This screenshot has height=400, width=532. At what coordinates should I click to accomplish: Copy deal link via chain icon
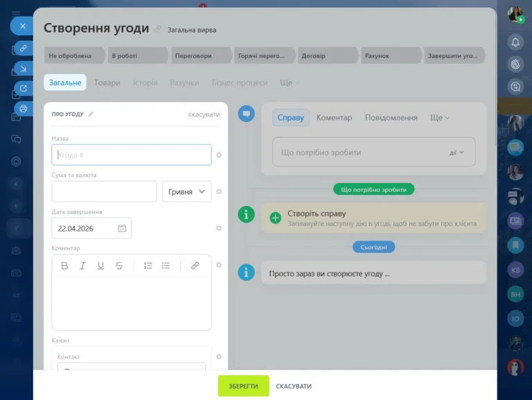click(23, 49)
